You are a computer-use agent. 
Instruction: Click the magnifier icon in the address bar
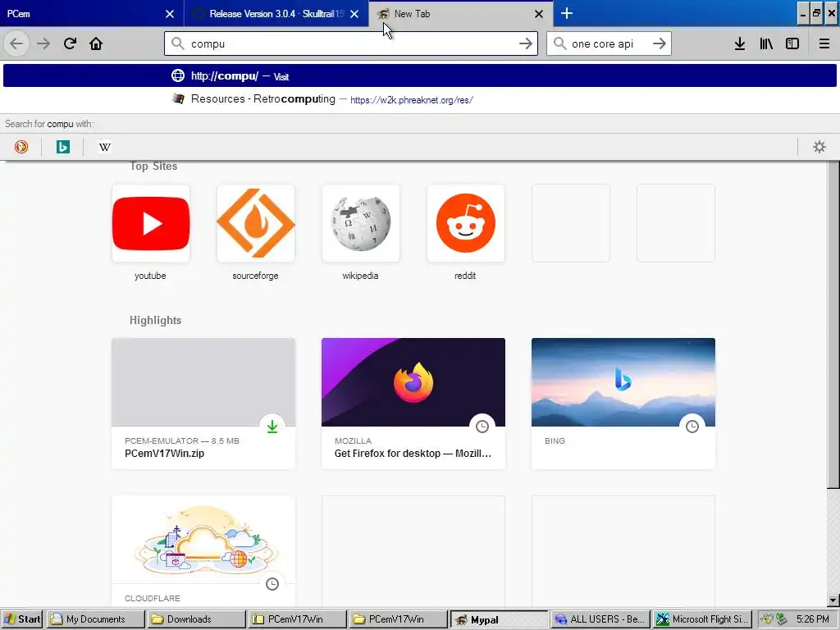coord(178,43)
